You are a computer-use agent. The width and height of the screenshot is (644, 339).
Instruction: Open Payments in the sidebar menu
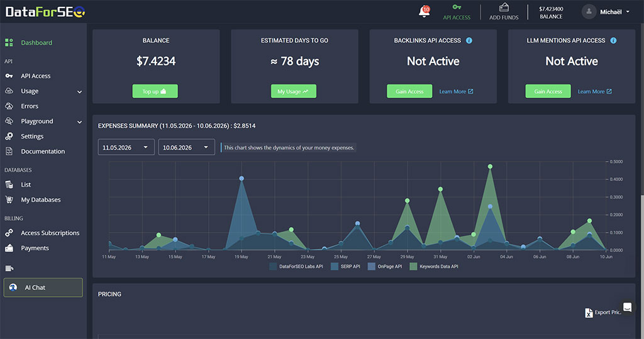coord(35,248)
